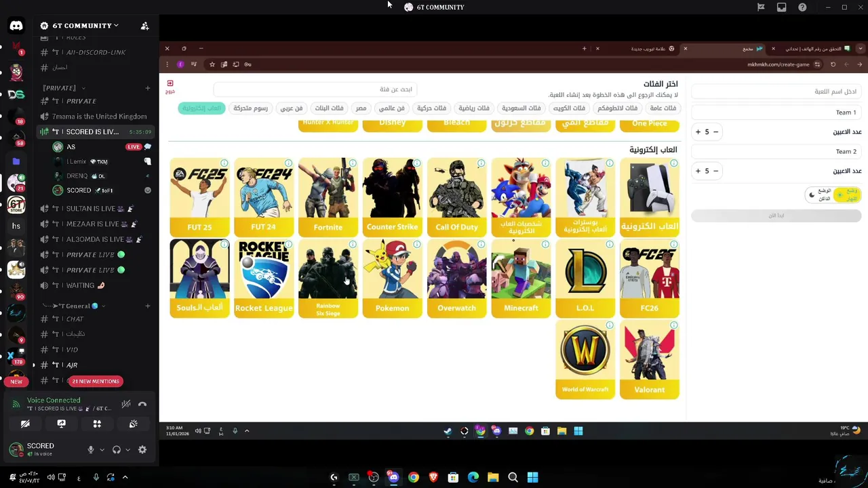This screenshot has width=868, height=488.
Task: Select فئات رياضية category tab
Action: click(474, 108)
